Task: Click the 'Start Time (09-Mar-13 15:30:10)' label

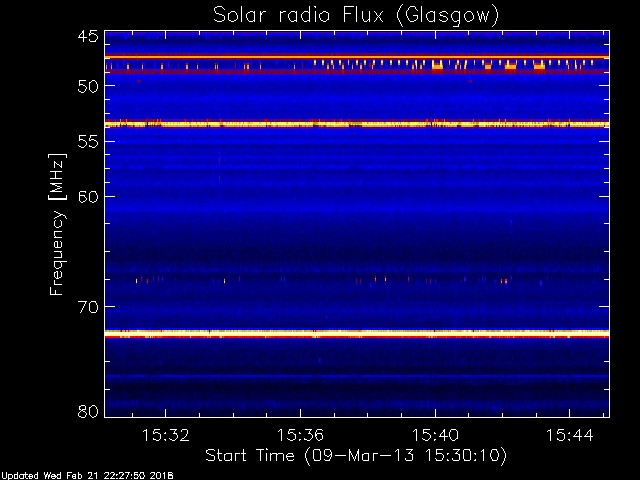Action: [356, 456]
